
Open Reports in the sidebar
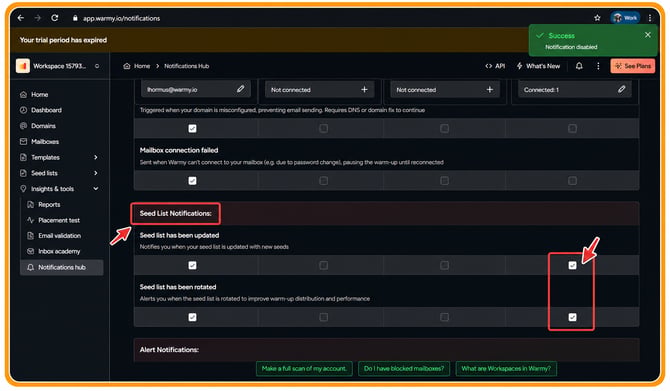coord(61,205)
